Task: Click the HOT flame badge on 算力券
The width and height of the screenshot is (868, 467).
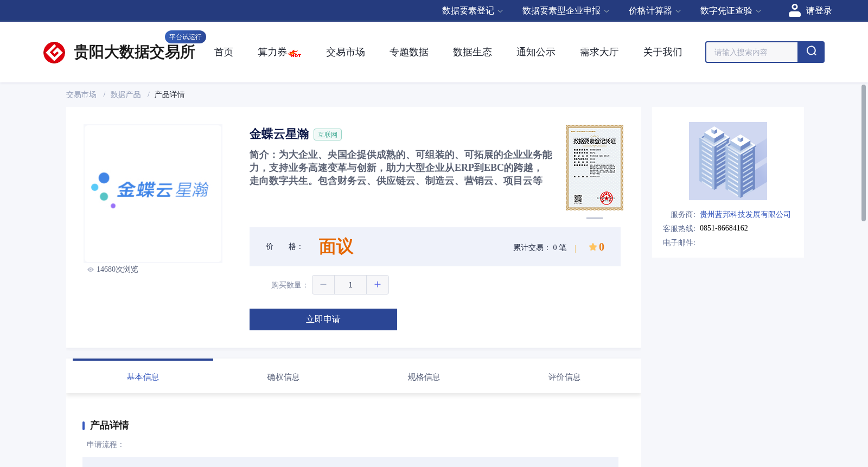Action: (295, 54)
